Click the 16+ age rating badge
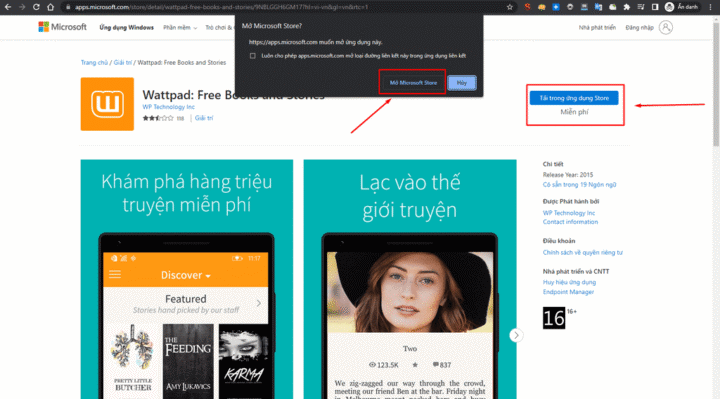This screenshot has width=720, height=399. [x=554, y=318]
